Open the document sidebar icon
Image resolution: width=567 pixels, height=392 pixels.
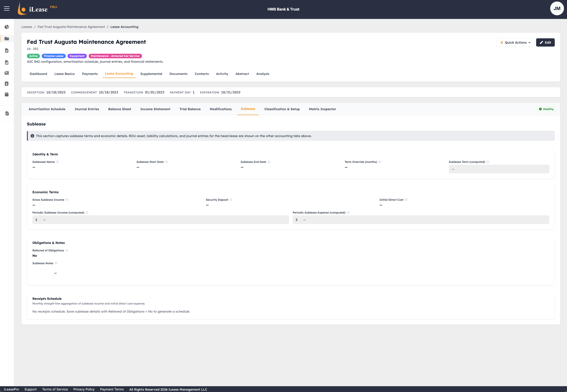pyautogui.click(x=7, y=51)
